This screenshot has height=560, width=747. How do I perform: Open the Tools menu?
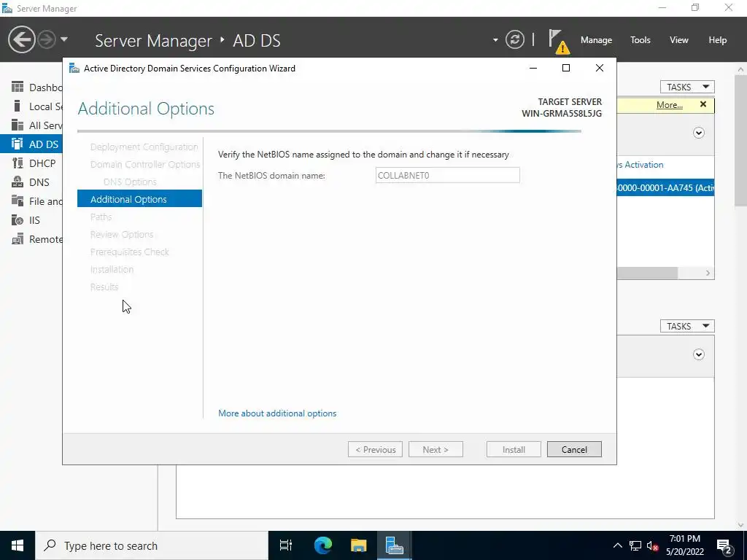pyautogui.click(x=640, y=40)
